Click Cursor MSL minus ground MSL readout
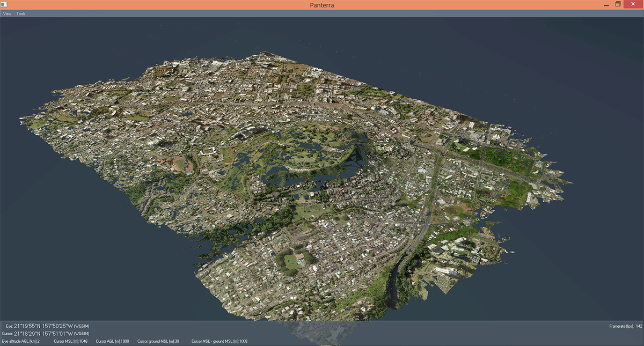 pos(219,341)
